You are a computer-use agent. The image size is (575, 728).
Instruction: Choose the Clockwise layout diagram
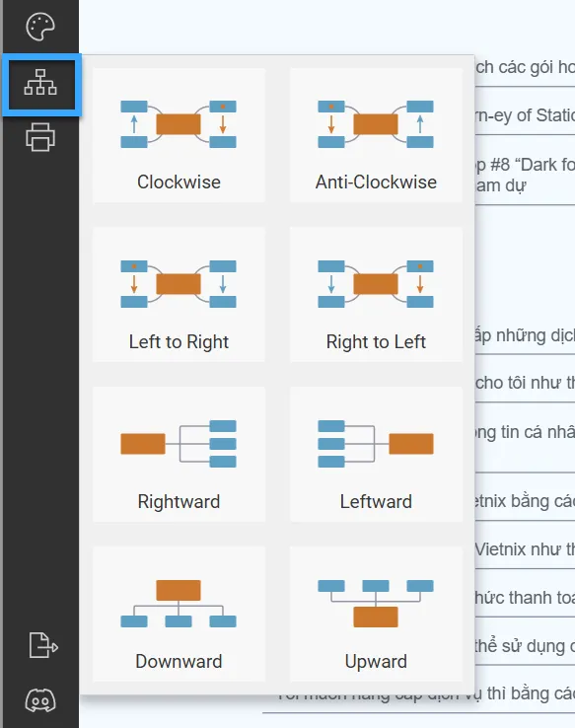pos(179,135)
